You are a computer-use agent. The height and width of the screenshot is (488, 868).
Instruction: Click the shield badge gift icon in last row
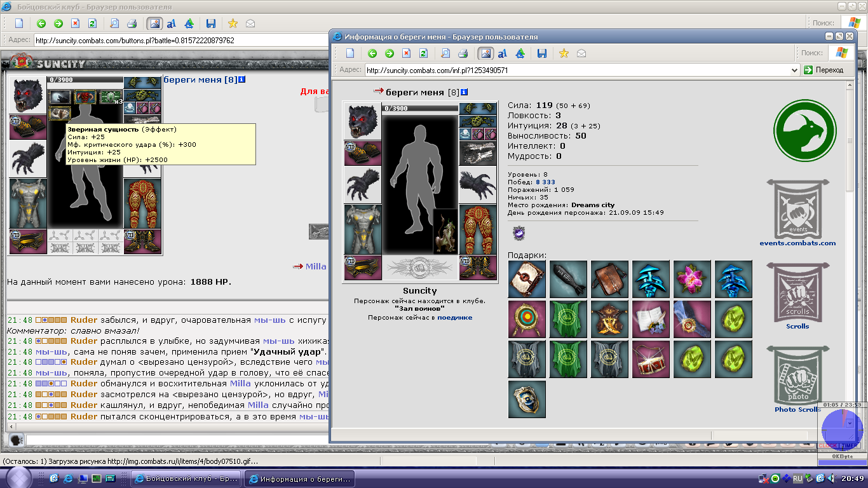pos(527,399)
